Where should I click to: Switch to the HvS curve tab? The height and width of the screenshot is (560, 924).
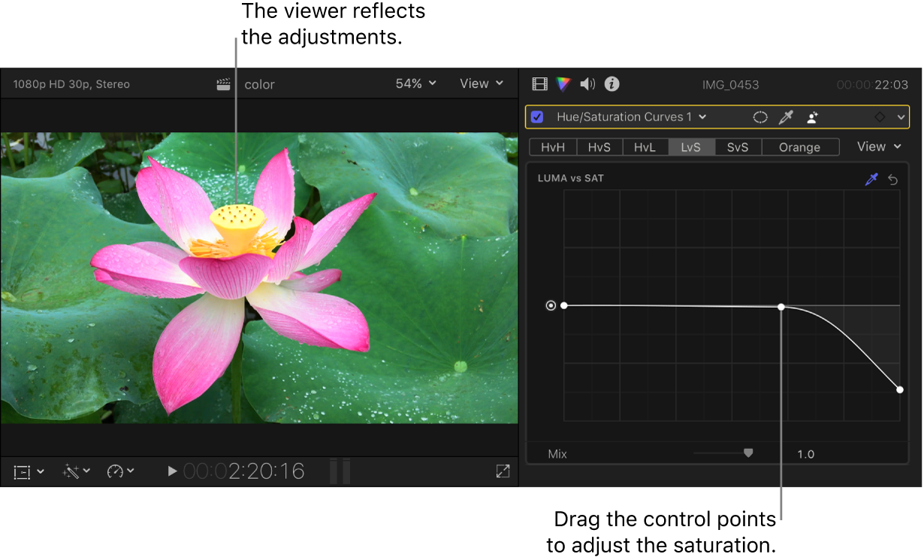[599, 147]
